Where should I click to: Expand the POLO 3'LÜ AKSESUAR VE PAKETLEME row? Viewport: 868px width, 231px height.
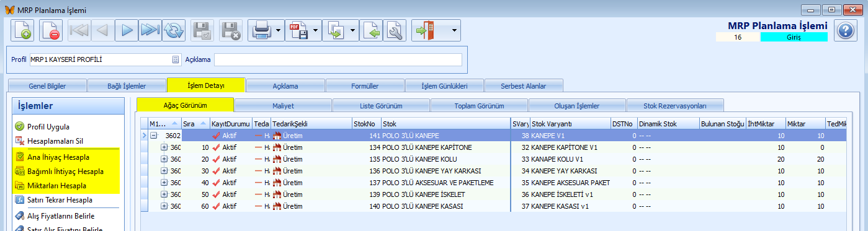[x=164, y=183]
